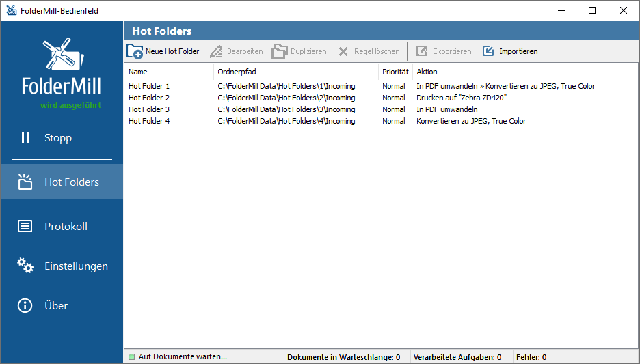640x364 pixels.
Task: Click the Exportieren icon
Action: coord(422,51)
